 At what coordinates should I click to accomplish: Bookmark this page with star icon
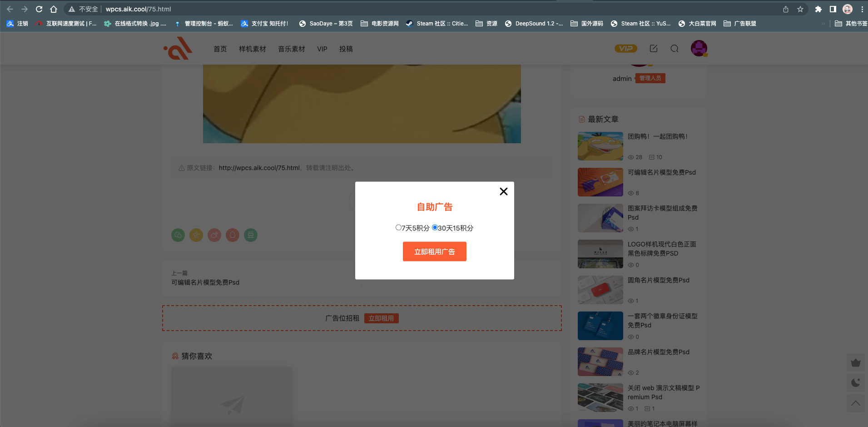tap(800, 9)
